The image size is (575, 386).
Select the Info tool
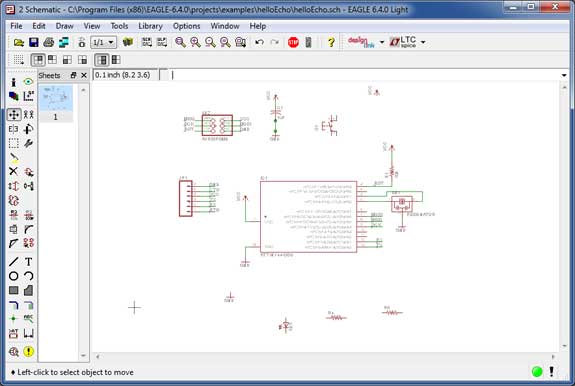[x=14, y=82]
